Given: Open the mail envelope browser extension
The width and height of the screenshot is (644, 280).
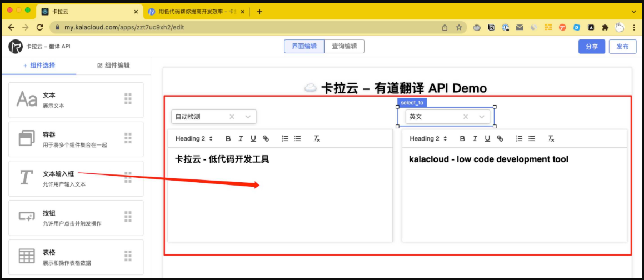Looking at the screenshot, I should click(x=520, y=28).
